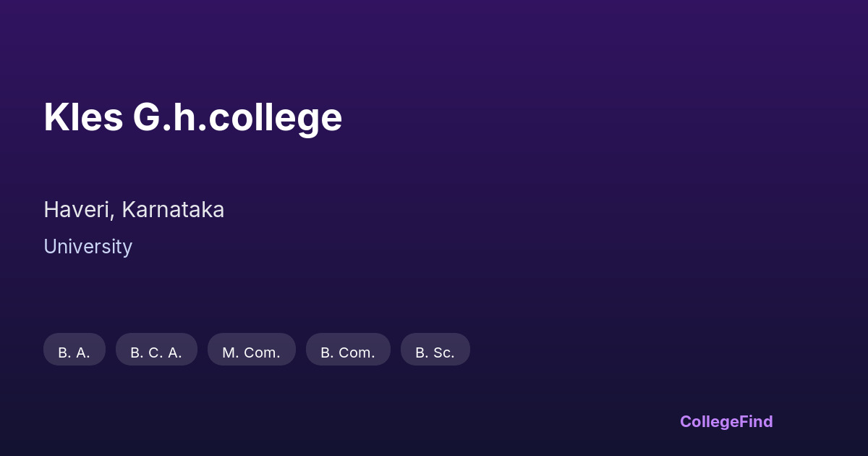Click the word Karnataka in location

pos(173,210)
